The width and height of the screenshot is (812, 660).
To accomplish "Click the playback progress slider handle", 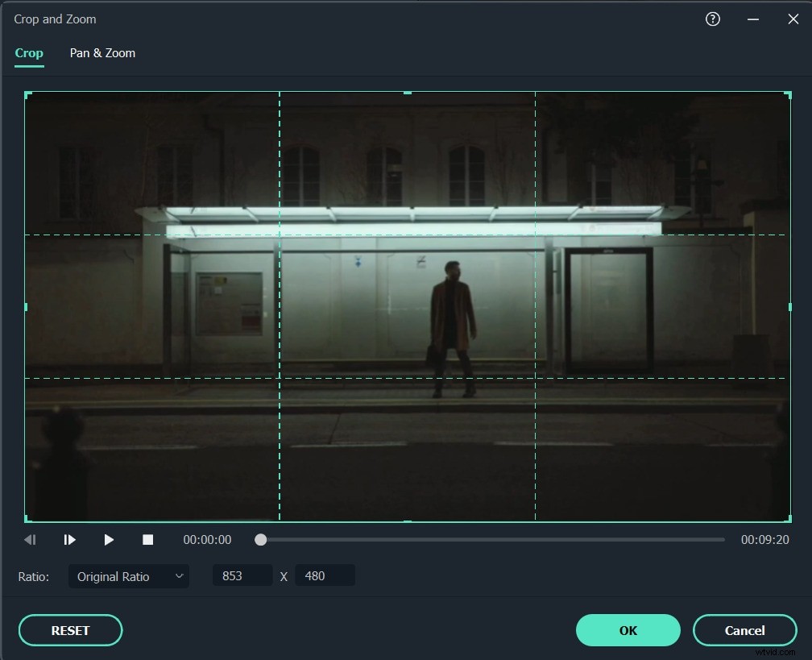I will pyautogui.click(x=260, y=539).
